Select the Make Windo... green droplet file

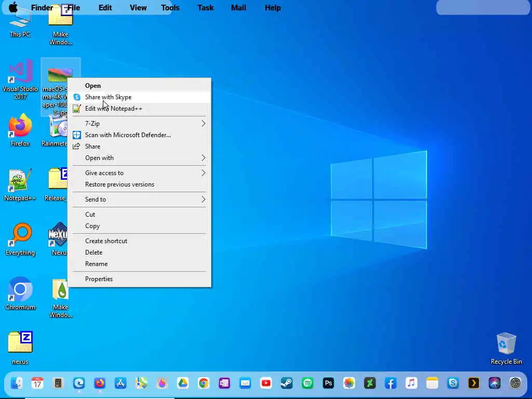[60, 298]
